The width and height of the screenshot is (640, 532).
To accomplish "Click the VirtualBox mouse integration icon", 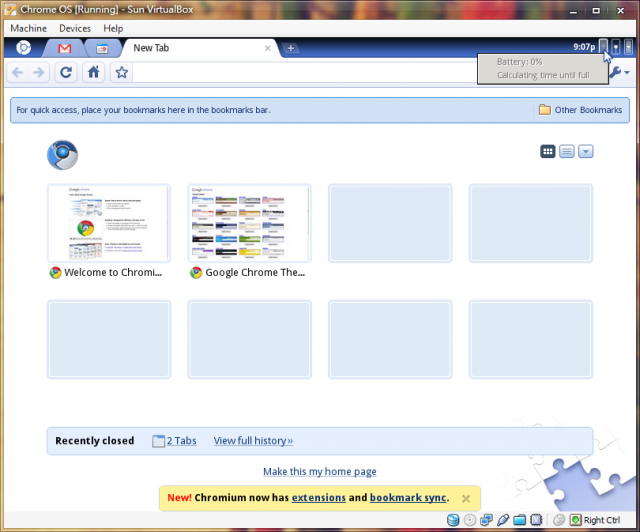I will tap(559, 520).
